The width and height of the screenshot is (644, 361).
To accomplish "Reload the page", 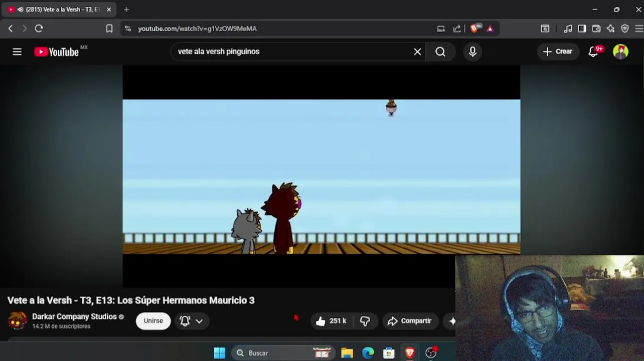I will point(39,29).
